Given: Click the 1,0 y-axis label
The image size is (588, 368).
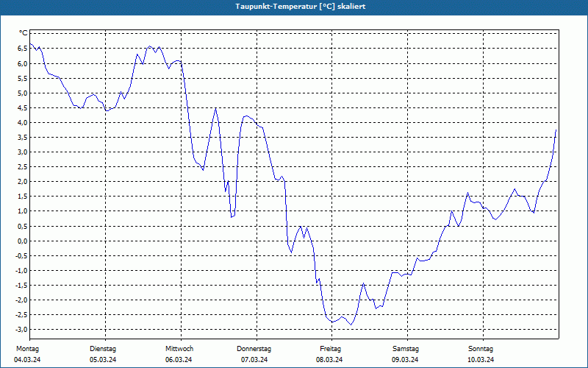Looking at the screenshot, I should click(23, 211).
